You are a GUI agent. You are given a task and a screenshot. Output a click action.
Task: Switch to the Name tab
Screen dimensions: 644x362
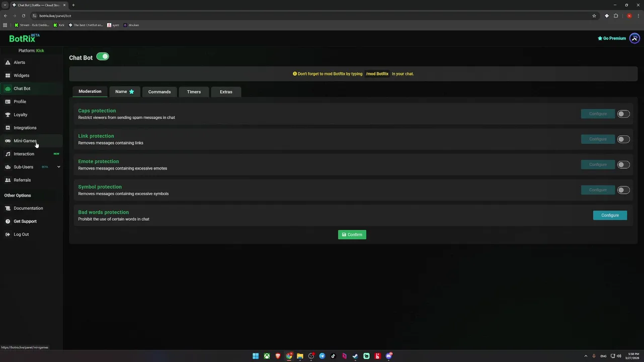click(125, 92)
